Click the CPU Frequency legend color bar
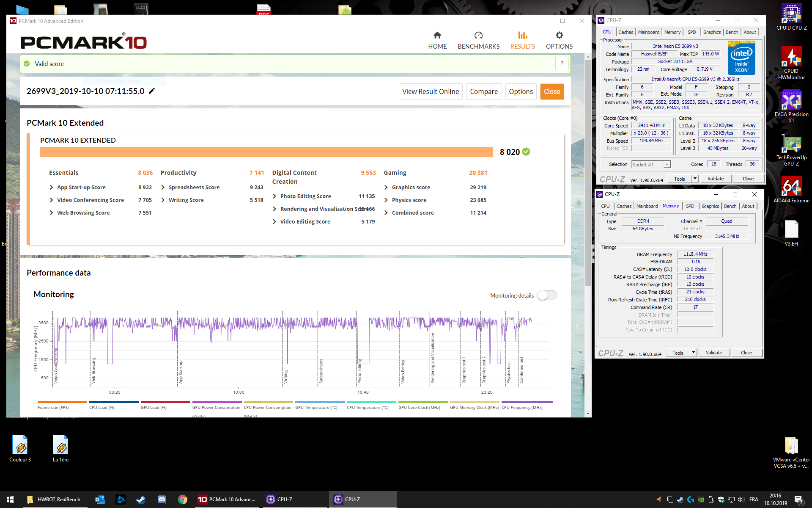Image resolution: width=812 pixels, height=508 pixels. coord(527,402)
